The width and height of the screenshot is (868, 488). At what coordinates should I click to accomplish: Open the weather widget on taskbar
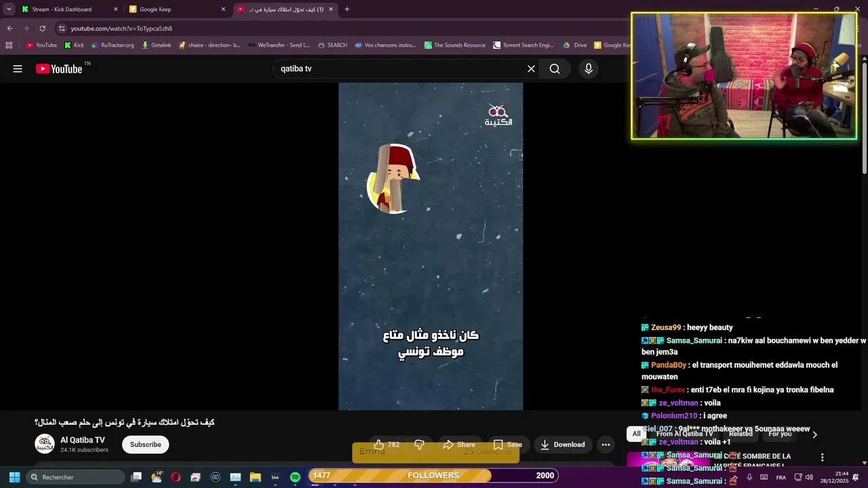(x=157, y=477)
